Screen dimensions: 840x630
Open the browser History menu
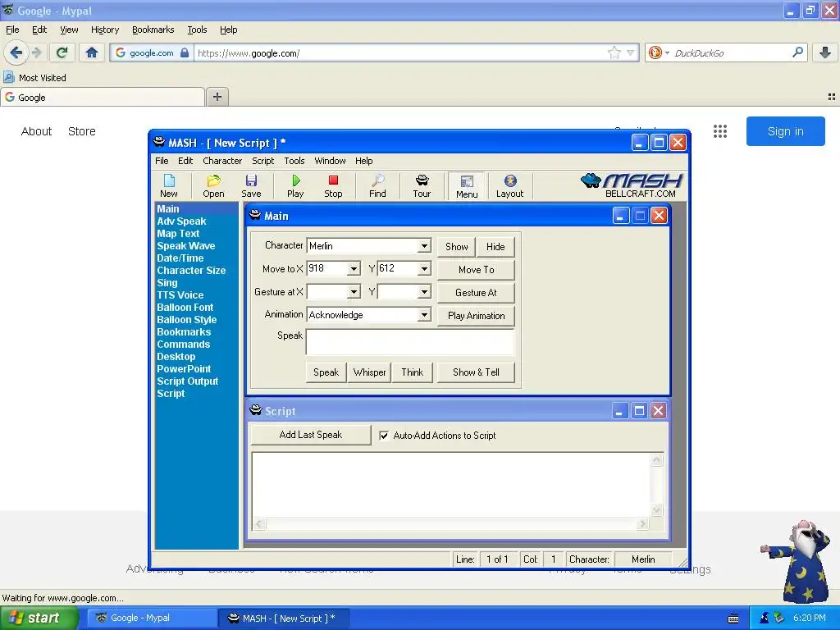[105, 30]
